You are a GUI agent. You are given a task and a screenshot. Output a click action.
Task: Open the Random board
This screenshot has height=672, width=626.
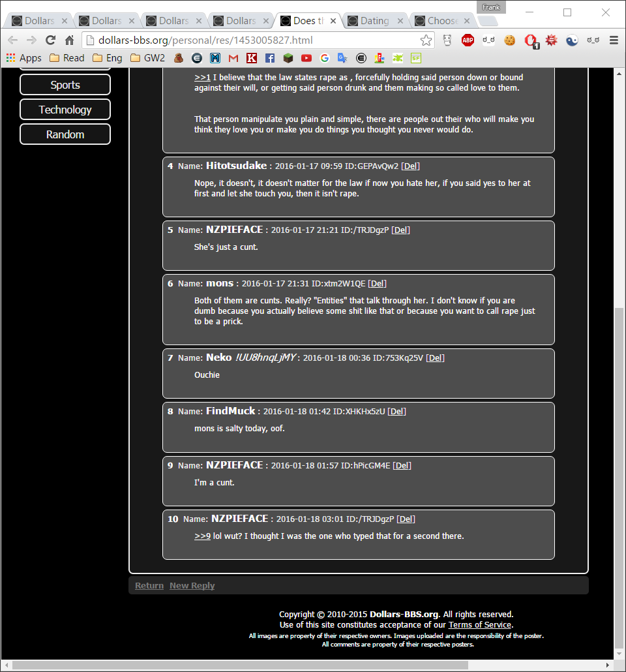point(65,134)
